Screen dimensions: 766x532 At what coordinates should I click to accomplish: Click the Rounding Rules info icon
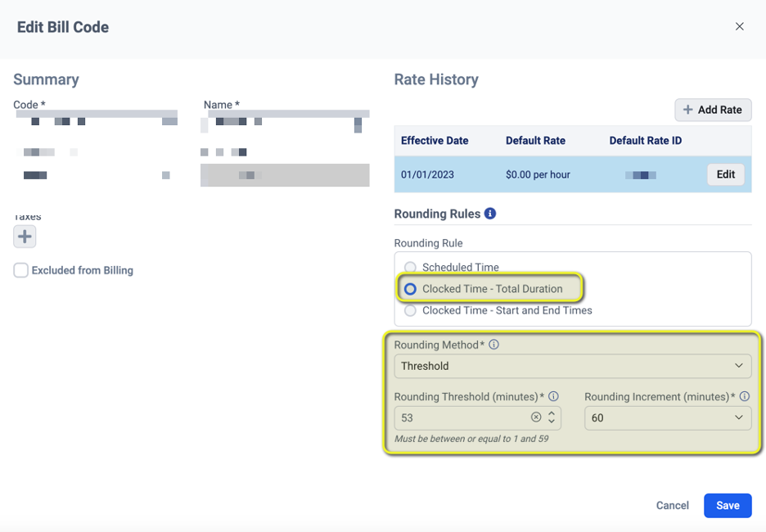[x=489, y=214]
